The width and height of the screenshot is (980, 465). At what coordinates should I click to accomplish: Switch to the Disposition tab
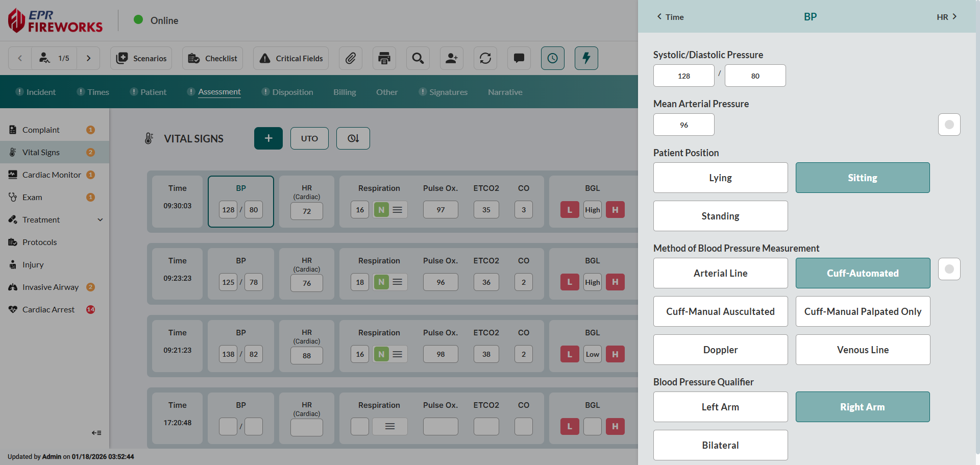tap(292, 92)
